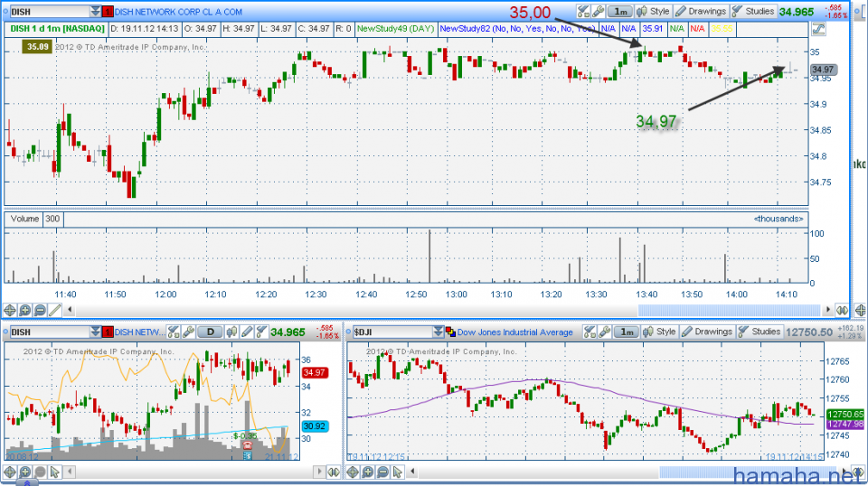Click DISH 1 d 1m [NASDAQ] label
The width and height of the screenshot is (868, 486).
click(57, 28)
